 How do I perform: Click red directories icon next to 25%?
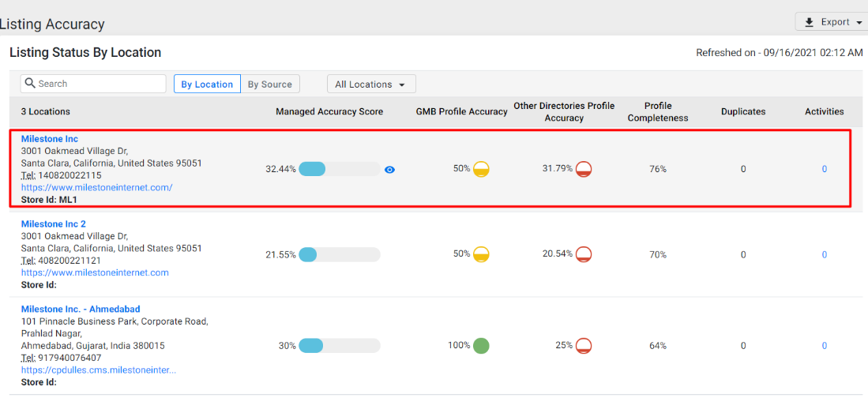[584, 345]
